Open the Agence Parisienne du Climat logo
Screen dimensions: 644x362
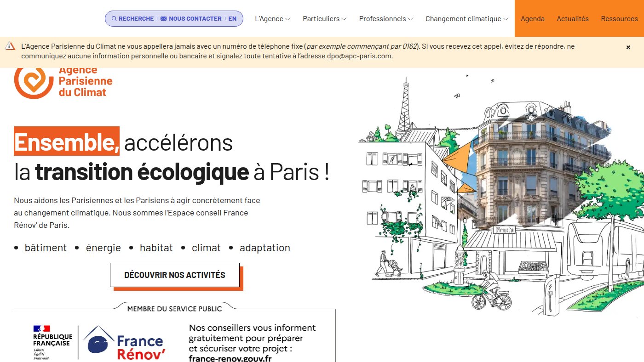coord(63,83)
